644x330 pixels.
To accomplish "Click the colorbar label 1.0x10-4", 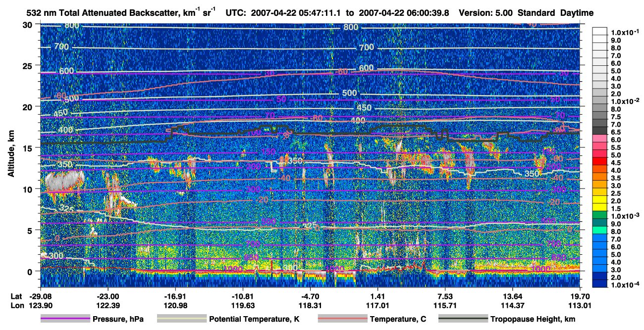I will (626, 284).
